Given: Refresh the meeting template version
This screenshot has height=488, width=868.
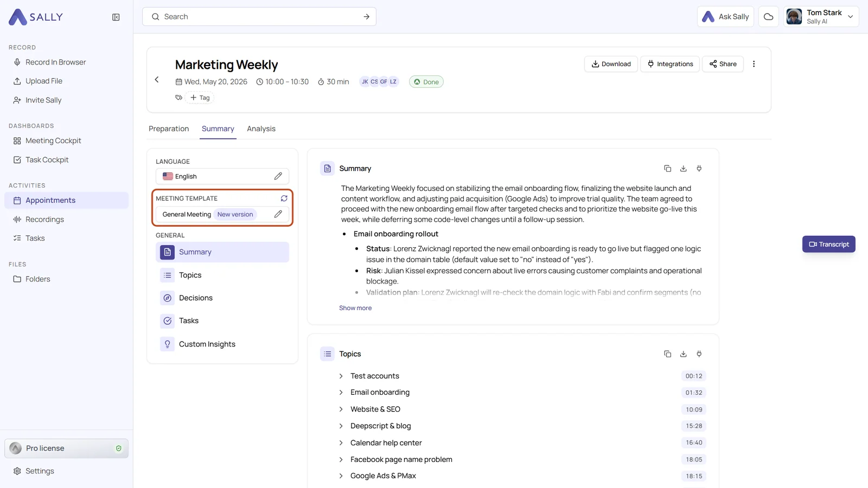Looking at the screenshot, I should coord(284,198).
